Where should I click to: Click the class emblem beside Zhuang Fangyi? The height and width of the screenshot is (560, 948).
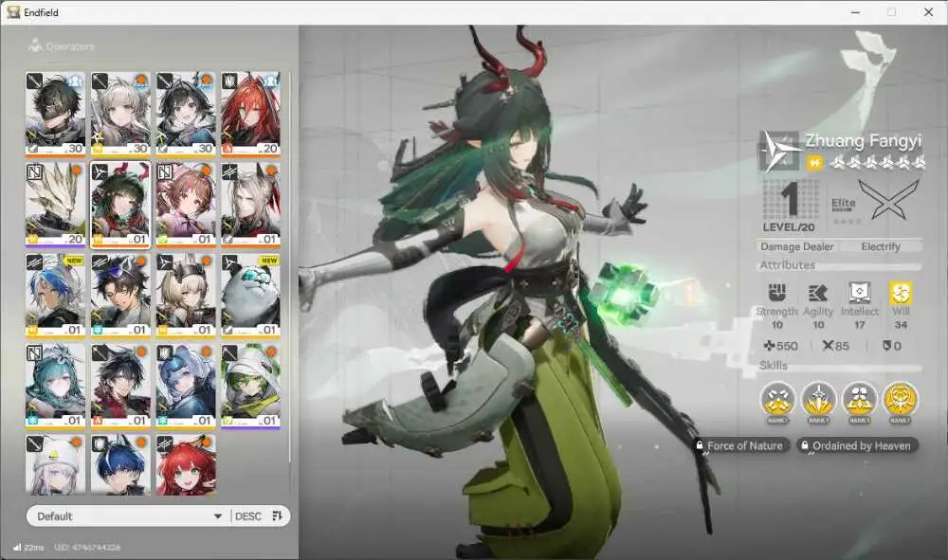point(779,151)
